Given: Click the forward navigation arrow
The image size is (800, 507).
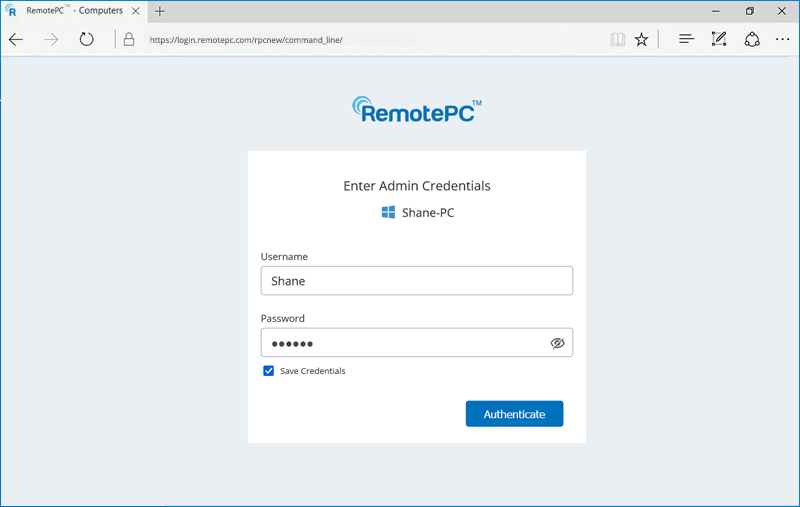Looking at the screenshot, I should tap(51, 40).
